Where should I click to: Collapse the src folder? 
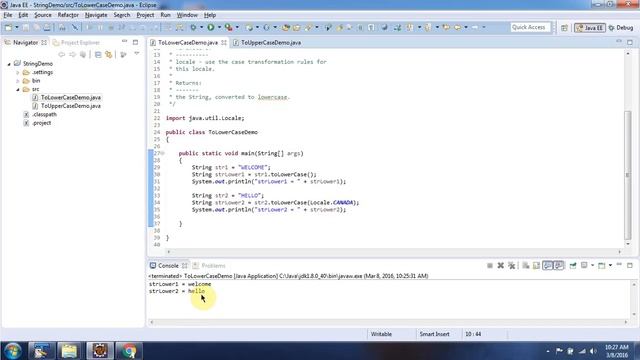(18, 89)
